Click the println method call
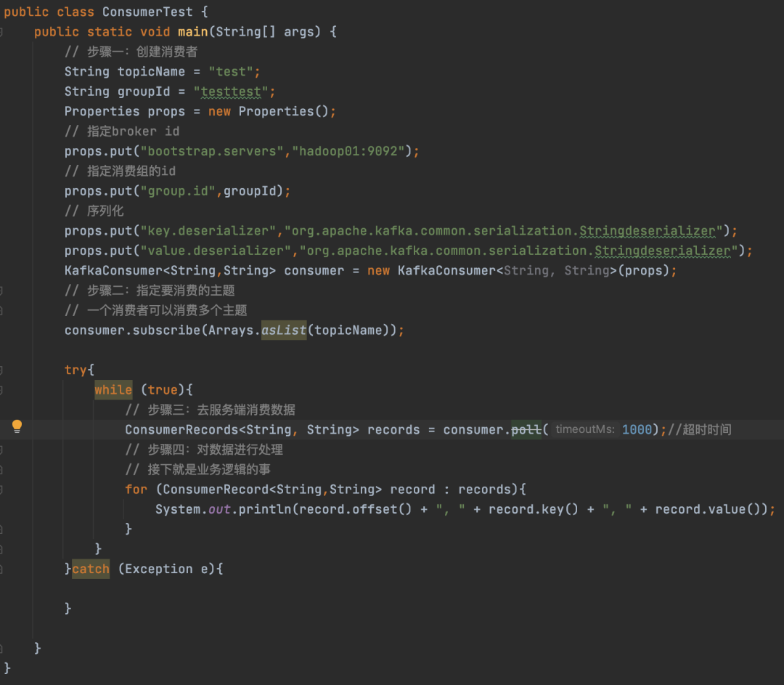 pyautogui.click(x=265, y=509)
